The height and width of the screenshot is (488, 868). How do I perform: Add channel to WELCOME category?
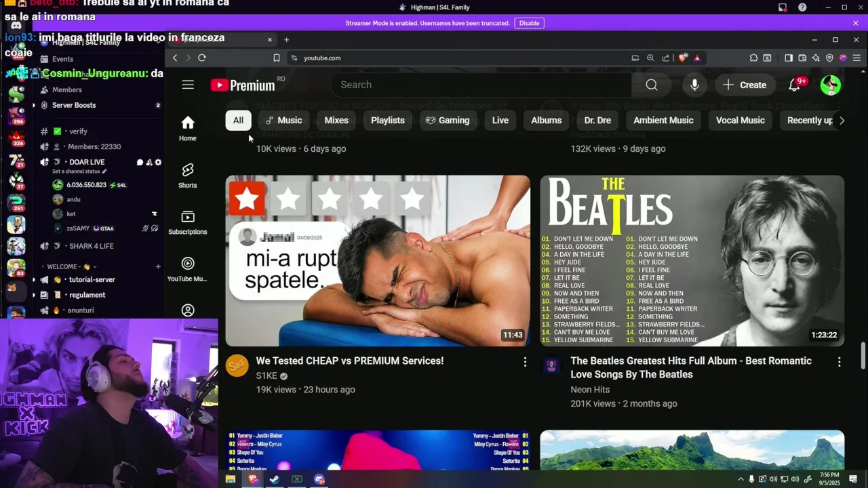(158, 267)
